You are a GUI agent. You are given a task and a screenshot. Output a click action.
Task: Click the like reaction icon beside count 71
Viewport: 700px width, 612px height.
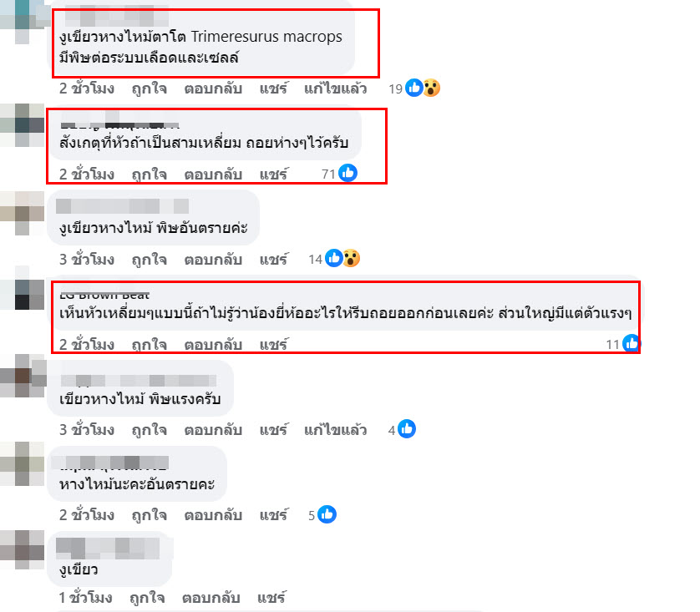347,173
